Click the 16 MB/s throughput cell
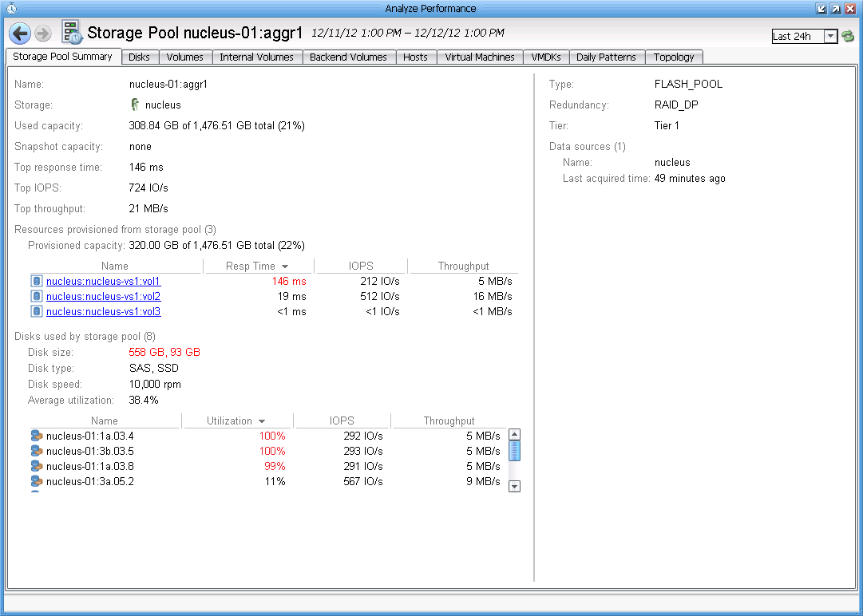 [x=493, y=297]
